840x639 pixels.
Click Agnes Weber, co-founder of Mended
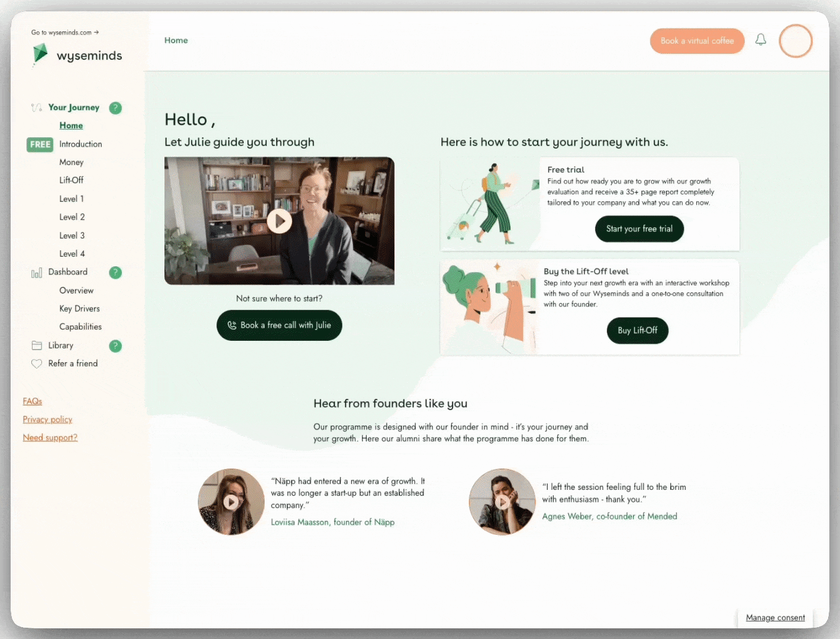(x=610, y=516)
